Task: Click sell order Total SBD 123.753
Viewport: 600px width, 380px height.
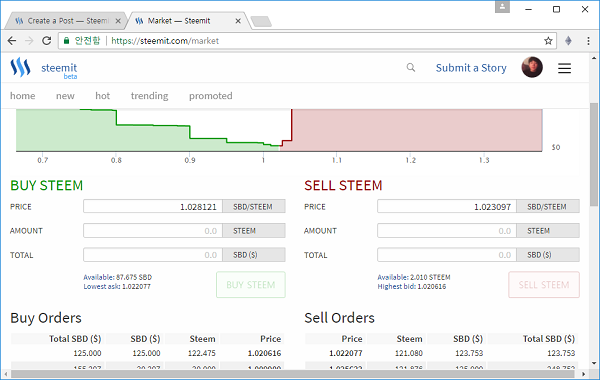Action: click(x=561, y=353)
